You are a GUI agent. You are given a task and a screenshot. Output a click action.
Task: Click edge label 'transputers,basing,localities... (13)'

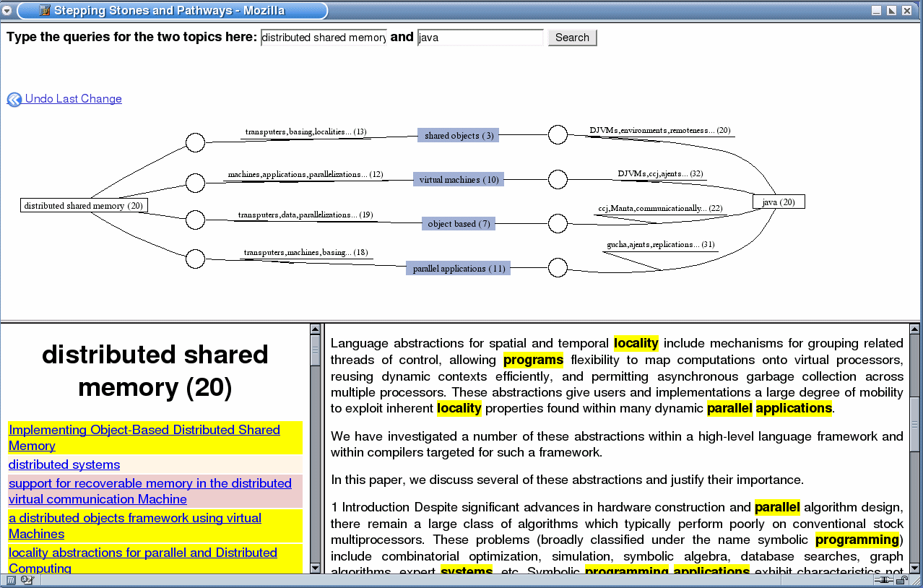pos(305,131)
